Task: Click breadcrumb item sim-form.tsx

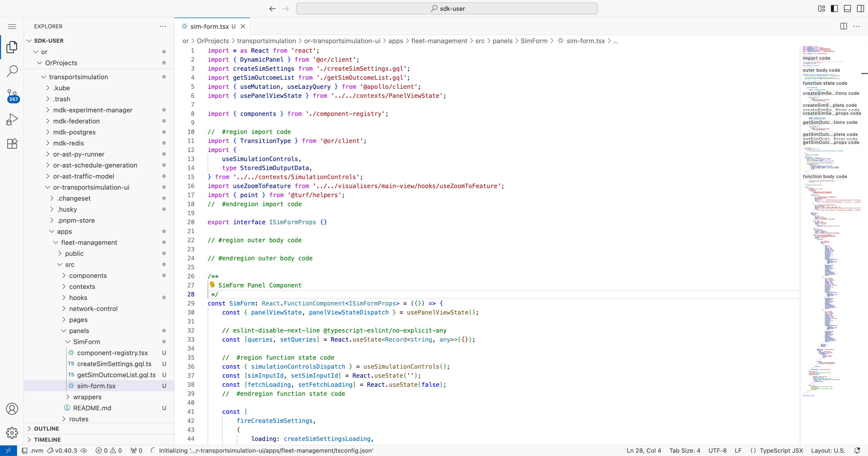Action: [586, 41]
